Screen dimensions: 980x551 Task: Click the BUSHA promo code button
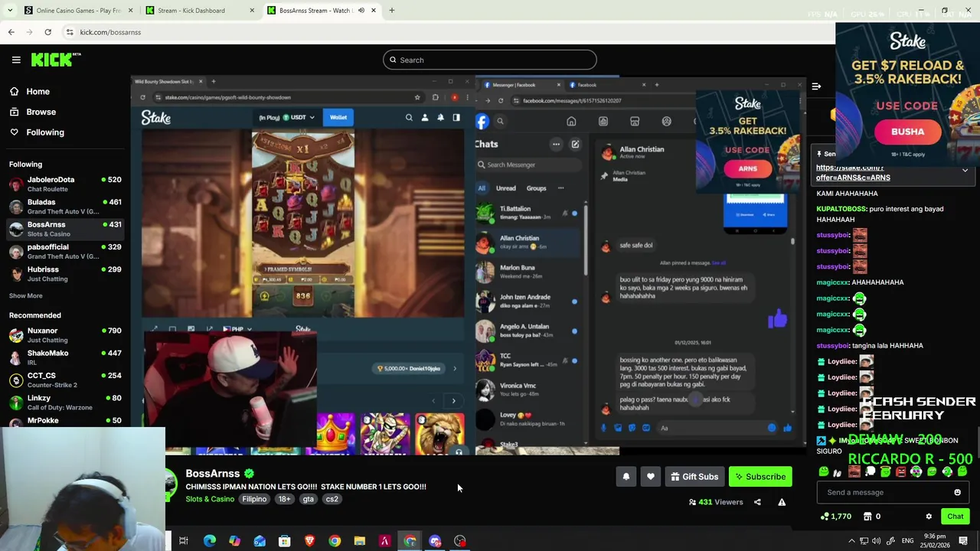(x=907, y=132)
